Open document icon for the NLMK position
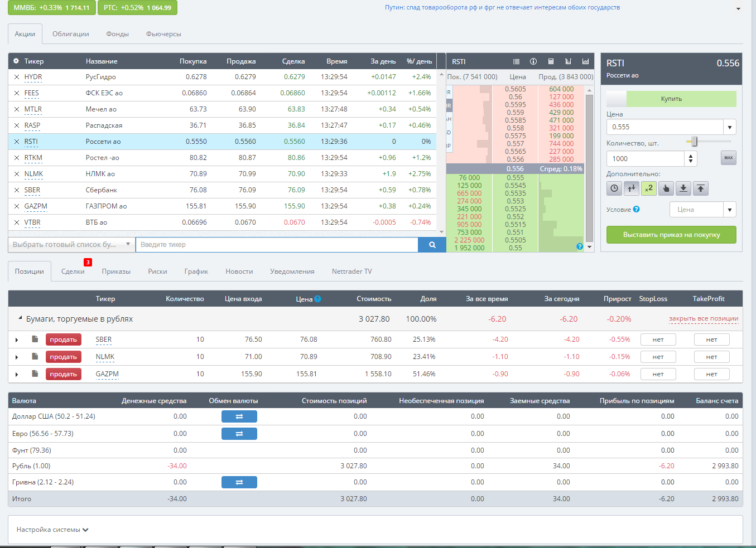 (35, 356)
